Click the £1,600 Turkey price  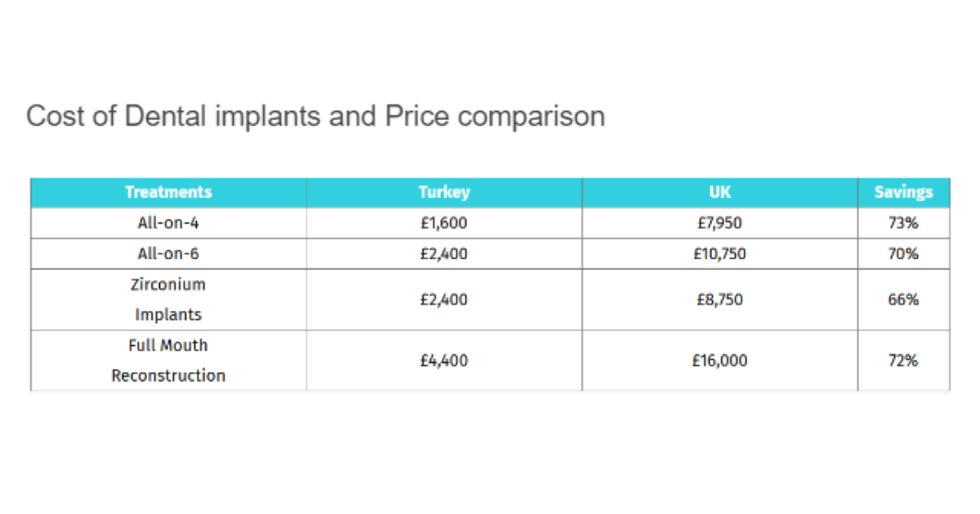tap(444, 223)
